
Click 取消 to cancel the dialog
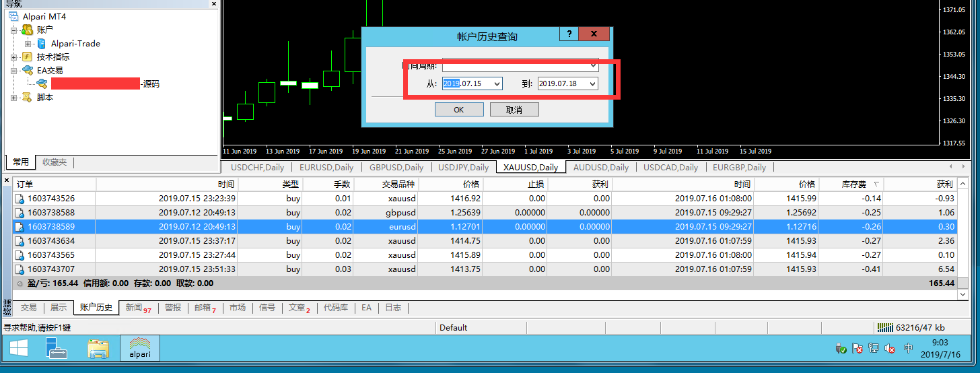[514, 110]
